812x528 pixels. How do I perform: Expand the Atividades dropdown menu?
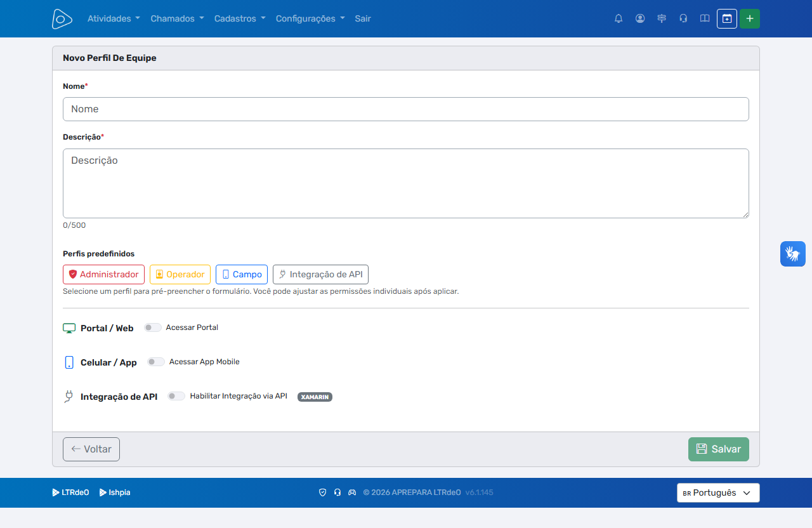tap(114, 18)
